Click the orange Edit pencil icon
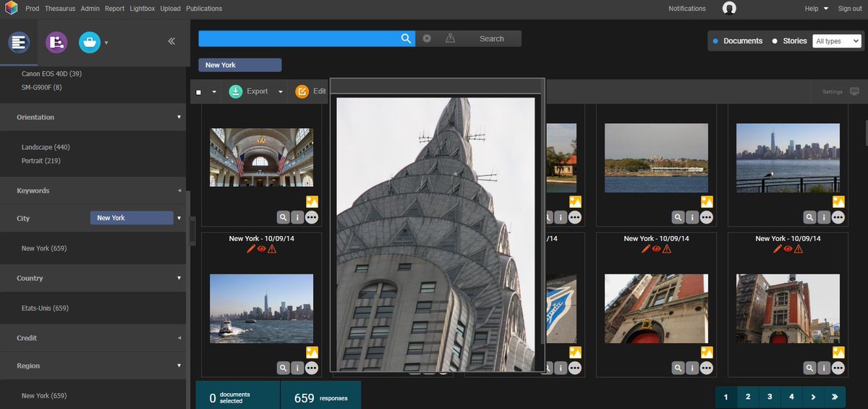Screen dimensions: 868x409 (x=302, y=91)
